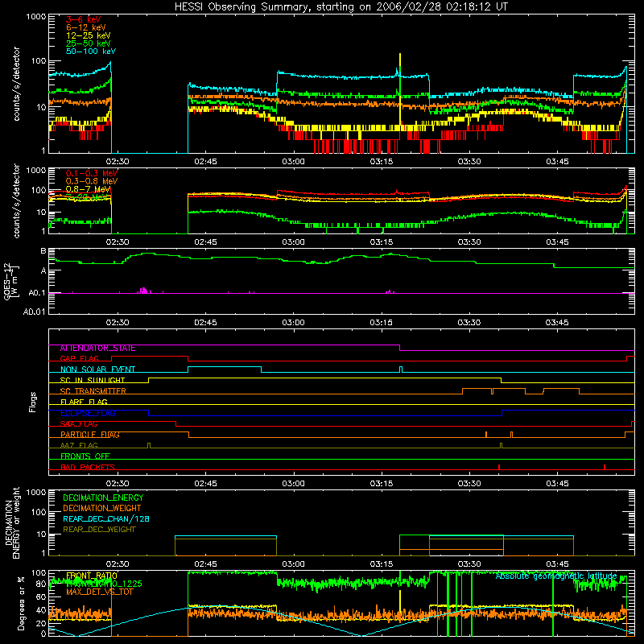Viewport: 644px width, 644px height.
Task: Click the red bad packets tick near 03:53
Action: pos(605,467)
